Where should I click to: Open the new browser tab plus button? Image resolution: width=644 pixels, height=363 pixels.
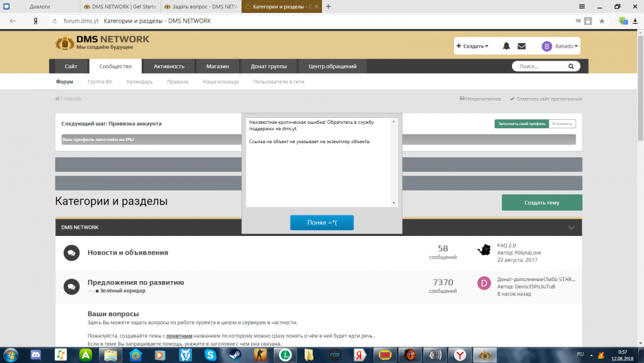coord(328,6)
